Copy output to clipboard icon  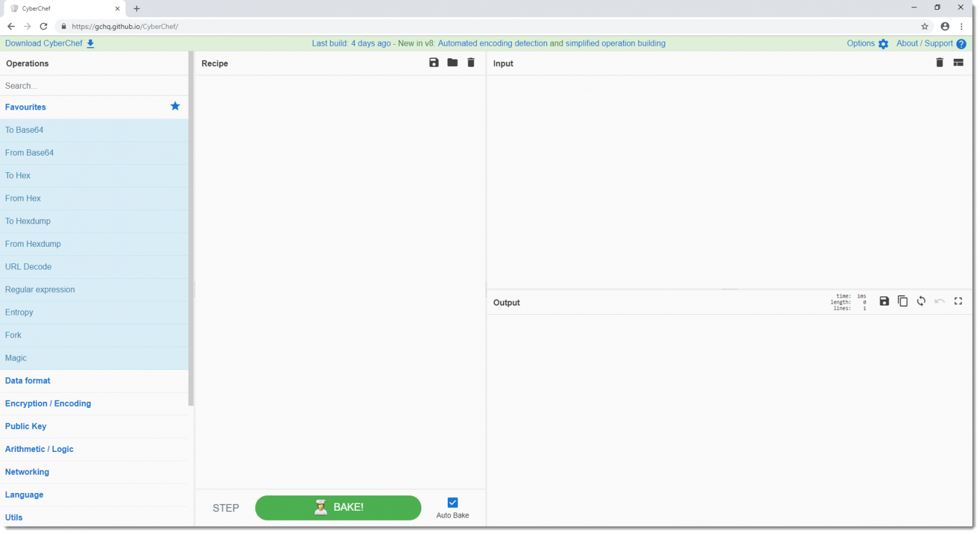click(x=903, y=301)
